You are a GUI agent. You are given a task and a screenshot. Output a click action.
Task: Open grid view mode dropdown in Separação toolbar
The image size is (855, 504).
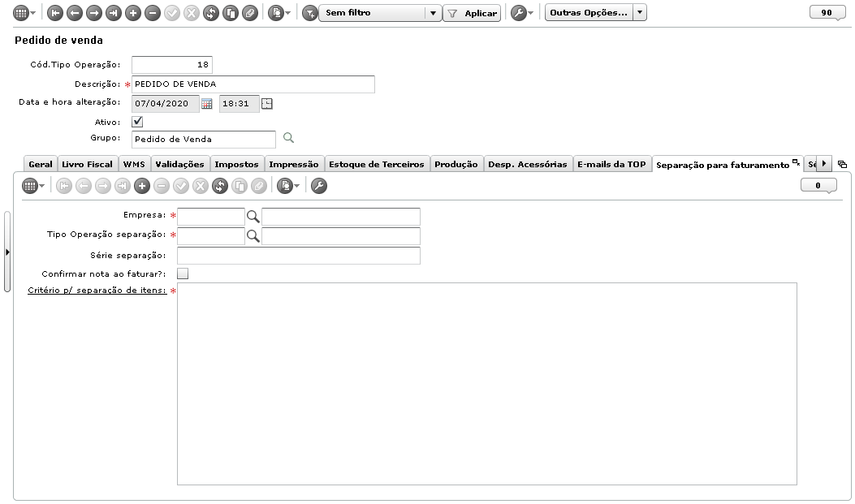(x=34, y=187)
